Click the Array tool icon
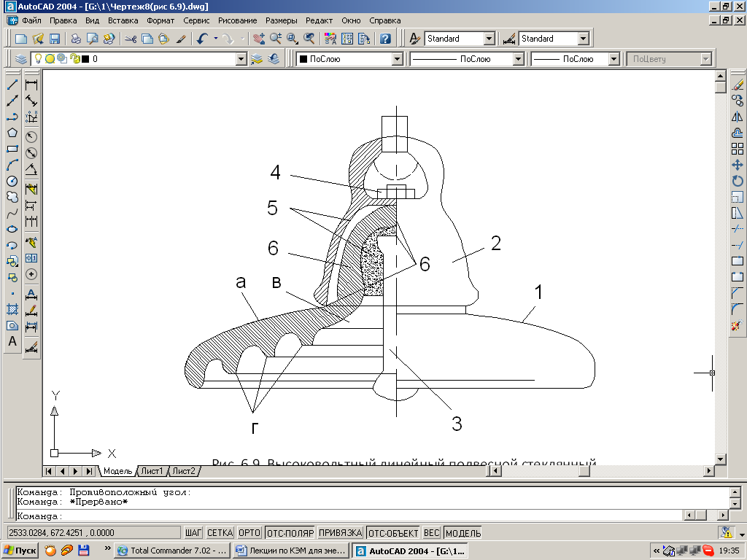 (x=738, y=149)
